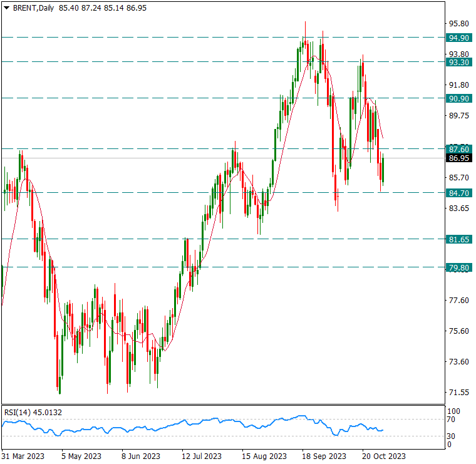Select the 91.80 price axis value
The width and height of the screenshot is (476, 464).
[459, 85]
